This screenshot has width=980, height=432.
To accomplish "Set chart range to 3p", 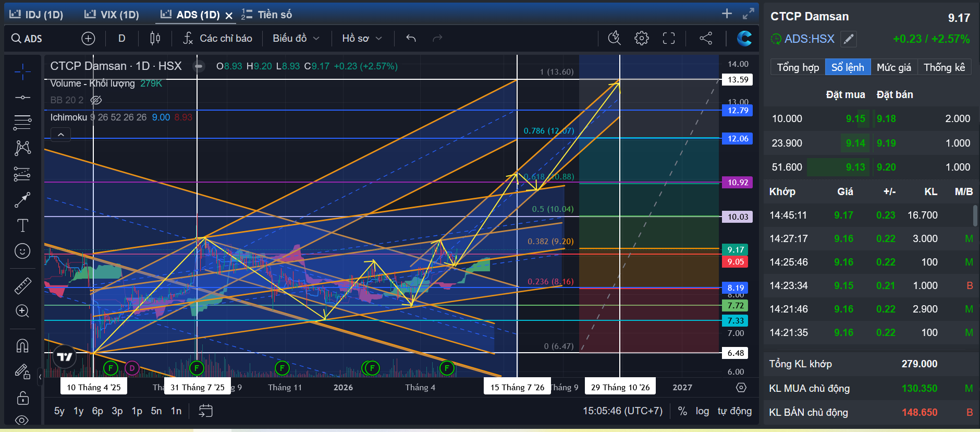I will tap(117, 411).
